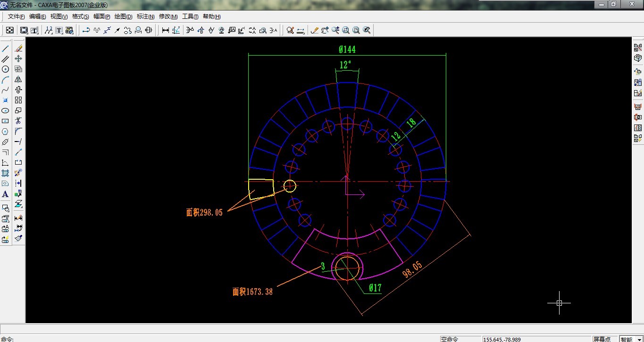Image resolution: width=644 pixels, height=342 pixels.
Task: Select the Mirror tool in edit toolbar
Action: [18, 80]
